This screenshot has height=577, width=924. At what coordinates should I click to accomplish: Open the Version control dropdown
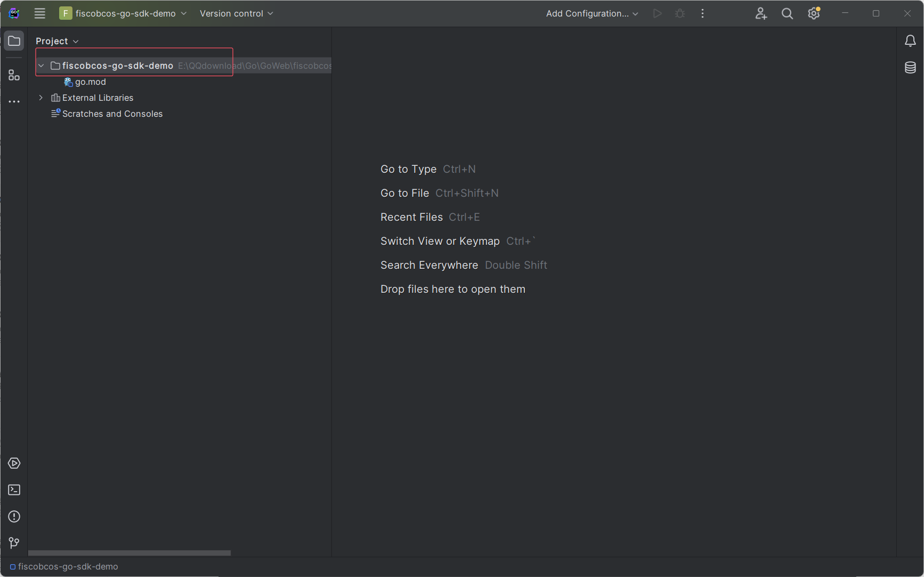pos(237,13)
